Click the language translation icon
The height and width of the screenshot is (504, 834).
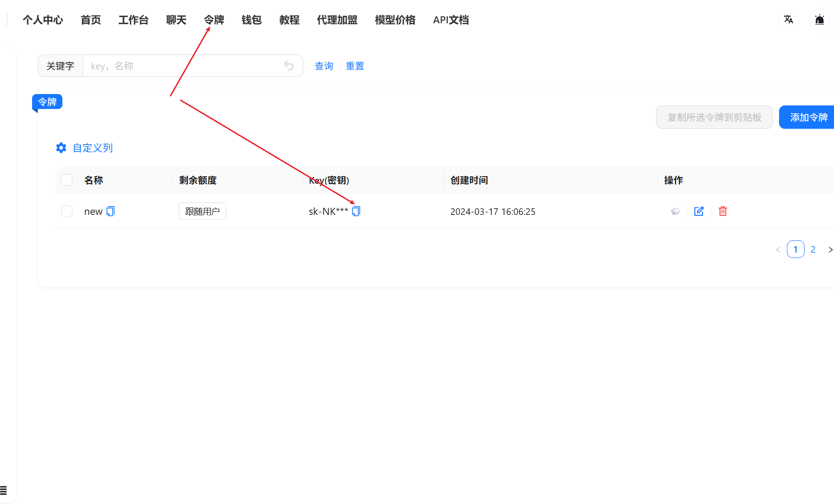[788, 20]
